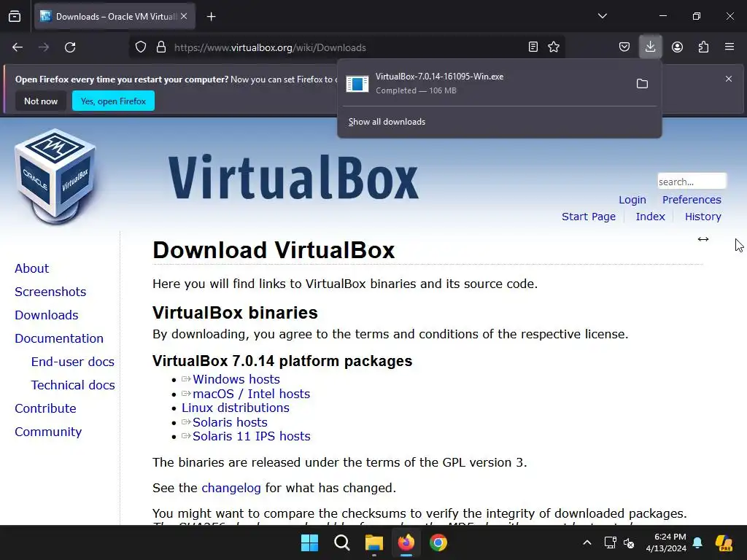Screen dimensions: 747x560
Task: Click Show all downloads
Action: [x=387, y=122]
